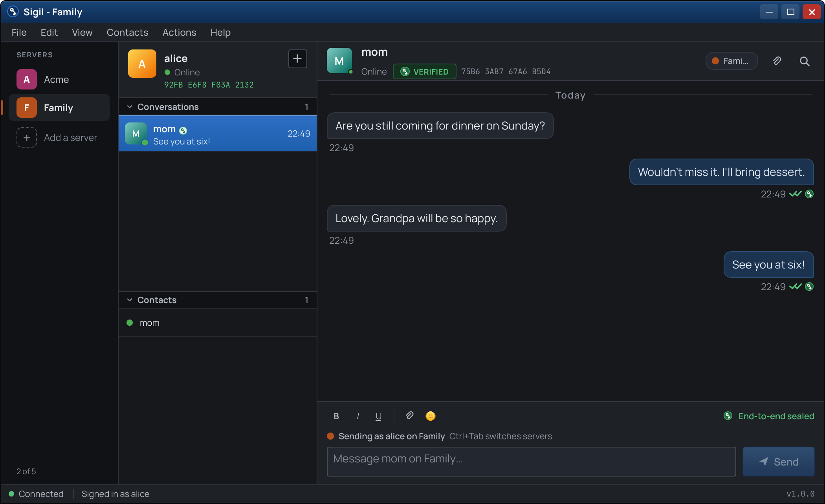Click the Add a server label
The width and height of the screenshot is (825, 504).
(x=70, y=137)
